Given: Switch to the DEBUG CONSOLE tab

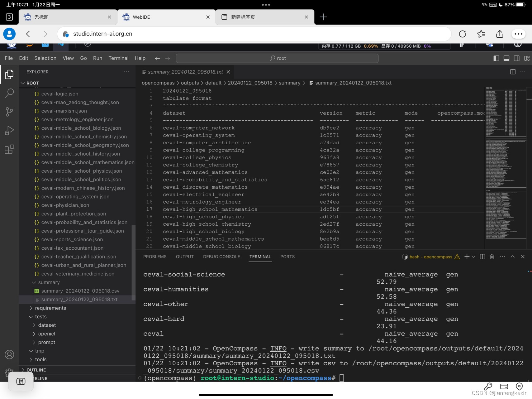Looking at the screenshot, I should [221, 257].
